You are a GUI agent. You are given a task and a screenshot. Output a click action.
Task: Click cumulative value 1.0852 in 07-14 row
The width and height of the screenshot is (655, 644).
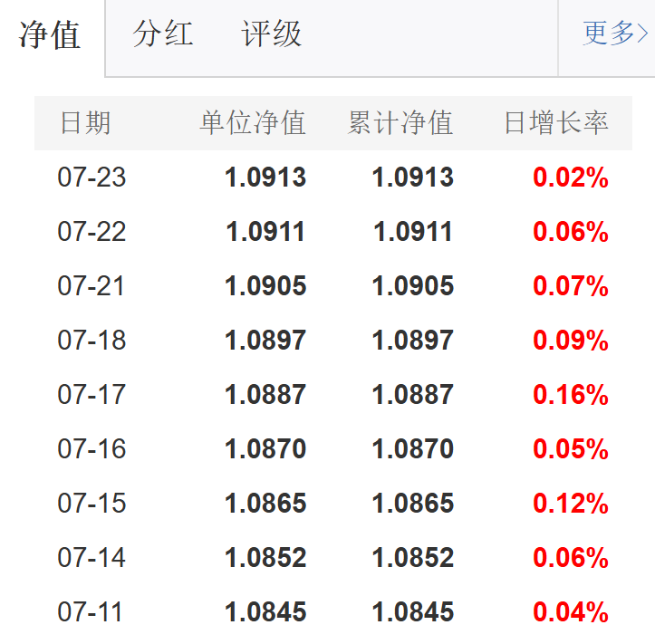(413, 557)
